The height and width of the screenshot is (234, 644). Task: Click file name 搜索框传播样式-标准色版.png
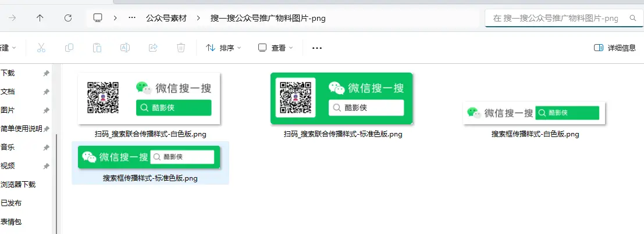coord(150,178)
